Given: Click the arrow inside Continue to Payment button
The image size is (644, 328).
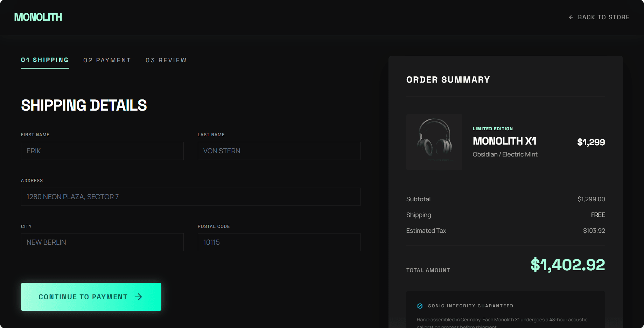Looking at the screenshot, I should (x=139, y=296).
